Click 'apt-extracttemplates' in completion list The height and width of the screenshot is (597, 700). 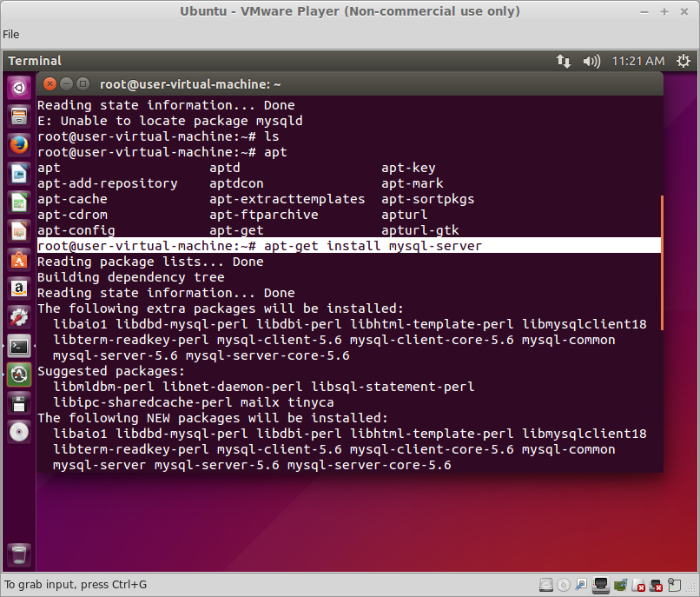287,199
